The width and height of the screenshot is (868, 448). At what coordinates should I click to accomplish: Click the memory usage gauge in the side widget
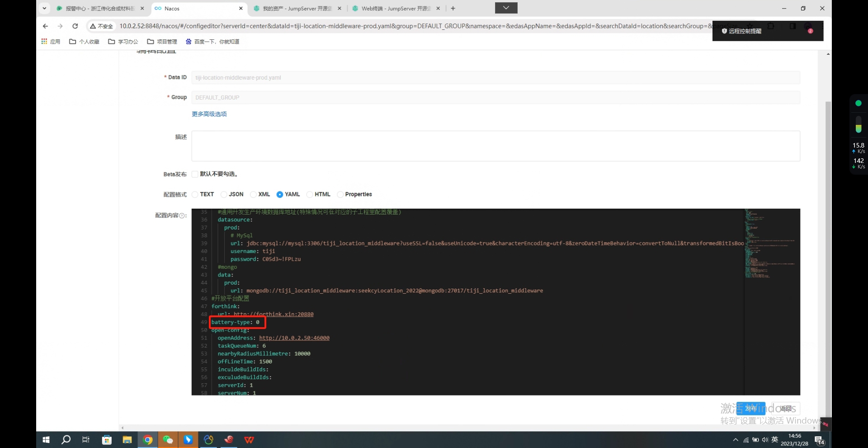tap(859, 124)
